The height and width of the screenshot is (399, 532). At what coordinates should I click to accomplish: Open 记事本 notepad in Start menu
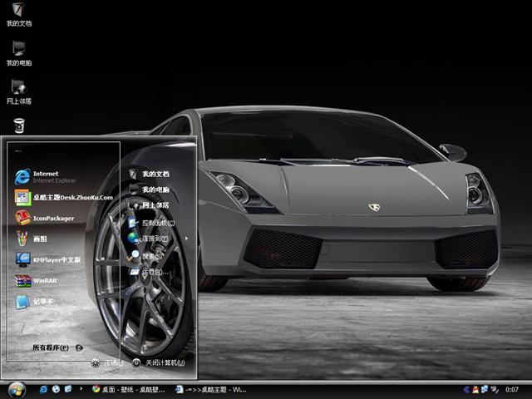[34, 302]
